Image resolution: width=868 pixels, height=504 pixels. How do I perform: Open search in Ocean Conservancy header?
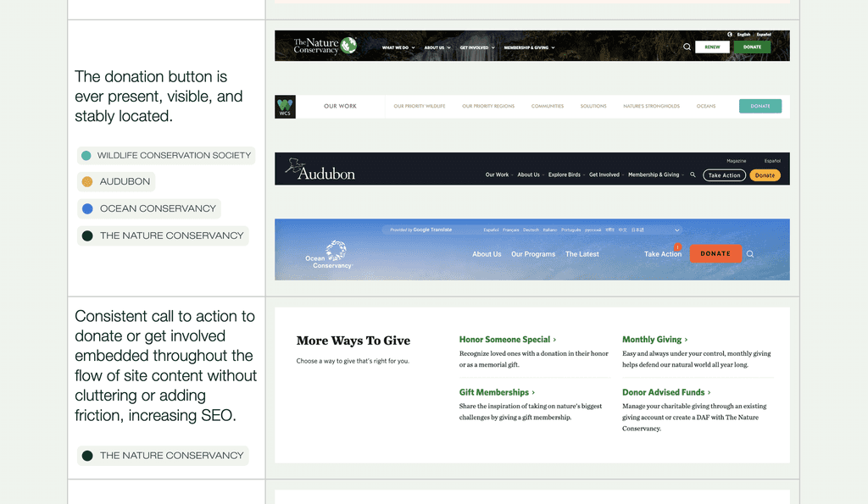750,254
